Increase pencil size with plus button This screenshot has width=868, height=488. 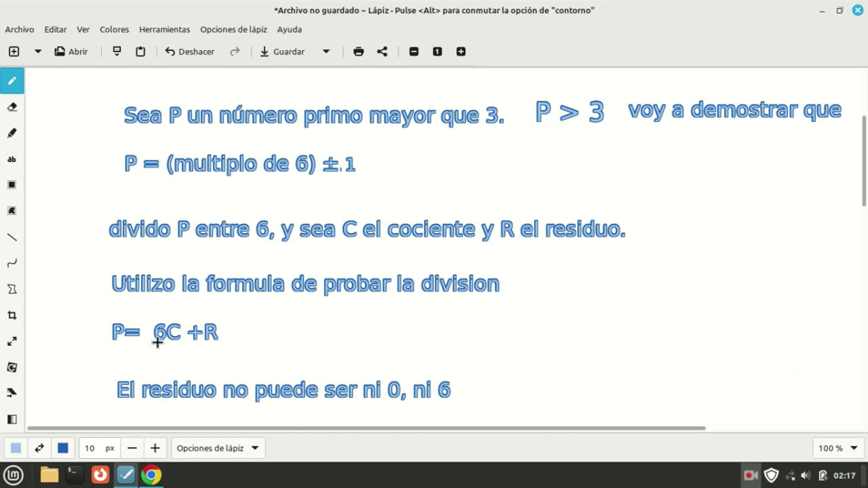[x=155, y=448]
